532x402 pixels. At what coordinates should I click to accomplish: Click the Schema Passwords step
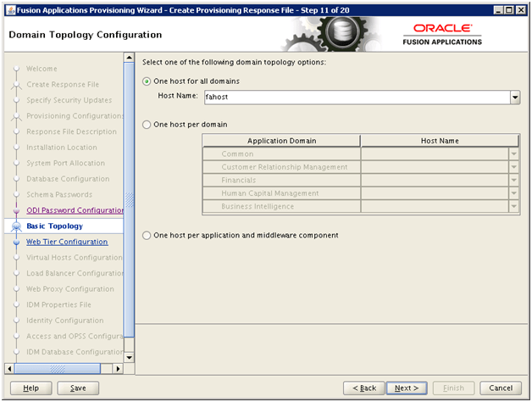click(x=59, y=195)
